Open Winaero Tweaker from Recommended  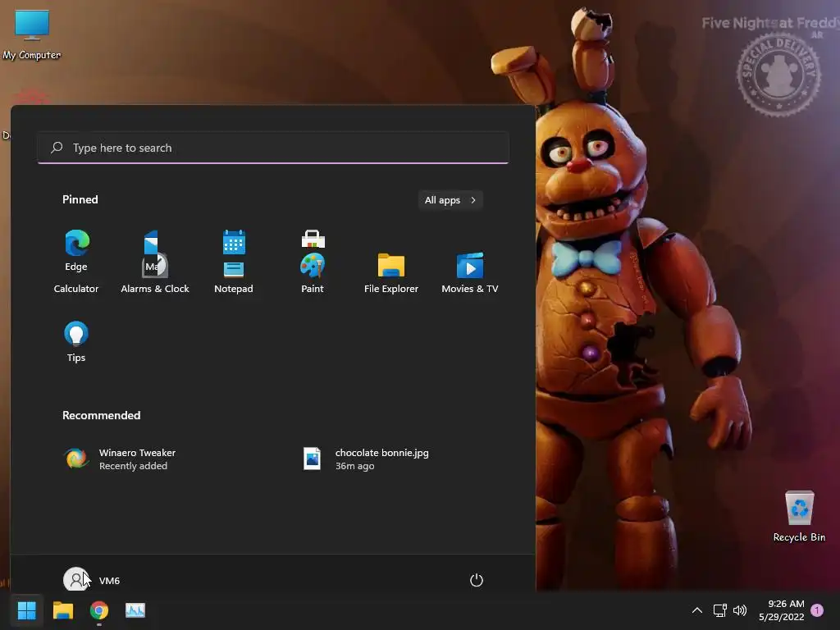[120, 459]
